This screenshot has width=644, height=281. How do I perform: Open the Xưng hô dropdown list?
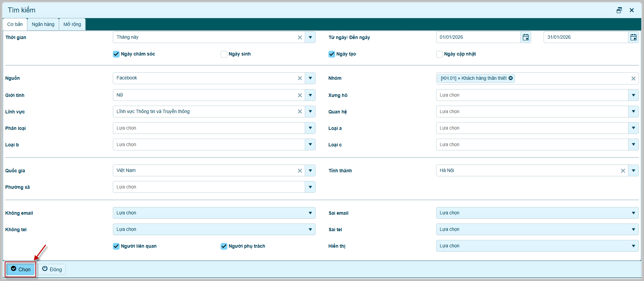coord(633,95)
